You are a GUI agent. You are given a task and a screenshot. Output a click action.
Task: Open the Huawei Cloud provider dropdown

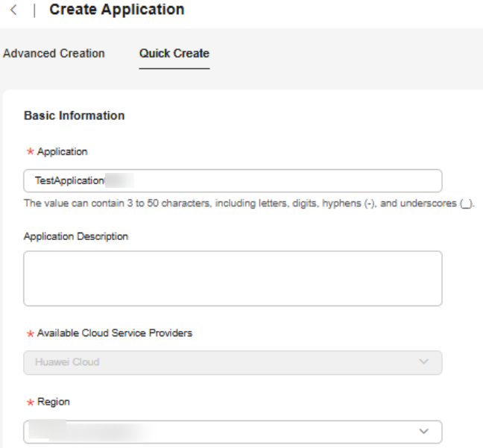pos(224,362)
